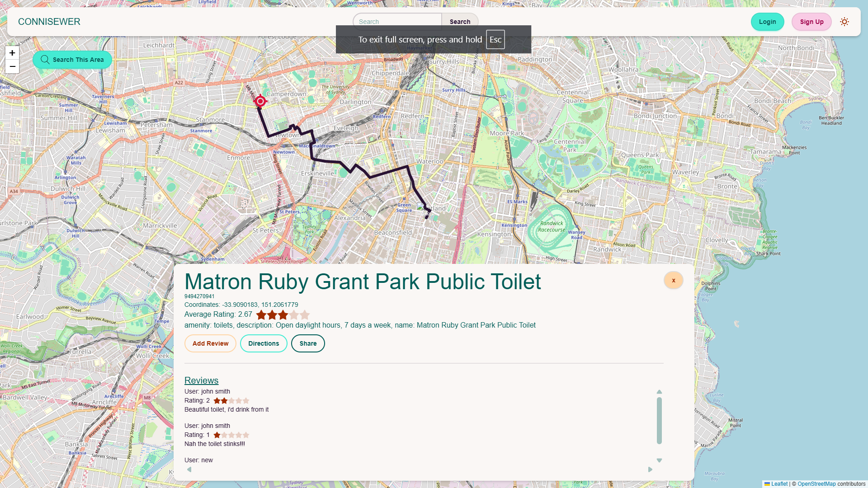
Task: Click the Search This Area button
Action: pyautogui.click(x=72, y=60)
